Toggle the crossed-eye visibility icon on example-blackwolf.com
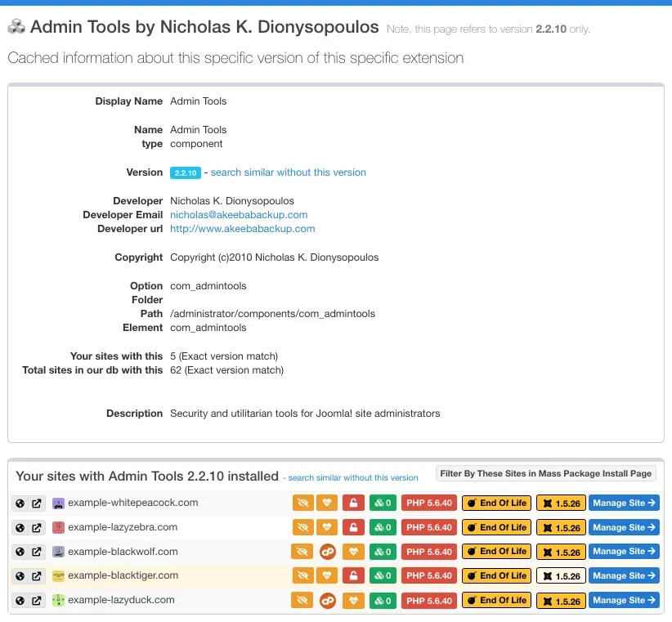The width and height of the screenshot is (672, 622). pyautogui.click(x=303, y=552)
